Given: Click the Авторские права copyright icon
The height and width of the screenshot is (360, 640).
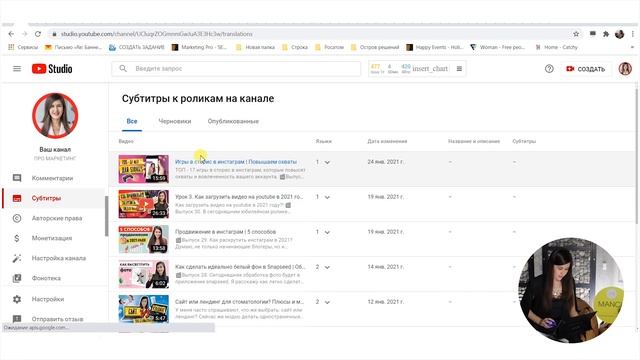Looking at the screenshot, I should (x=17, y=218).
